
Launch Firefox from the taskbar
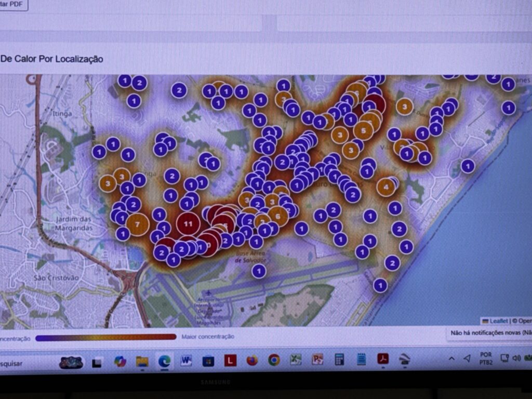pos(252,361)
